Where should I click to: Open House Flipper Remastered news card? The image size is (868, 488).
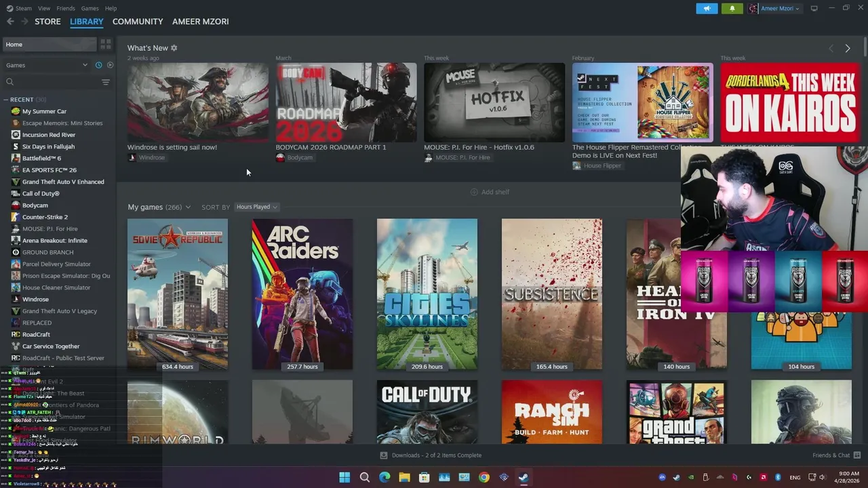pyautogui.click(x=642, y=103)
